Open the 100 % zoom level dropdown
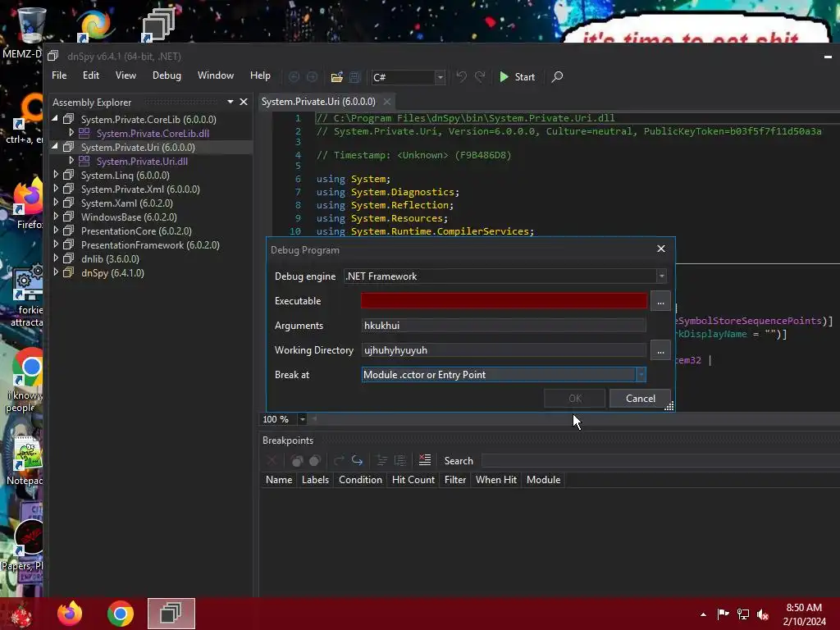The width and height of the screenshot is (840, 630). click(302, 419)
